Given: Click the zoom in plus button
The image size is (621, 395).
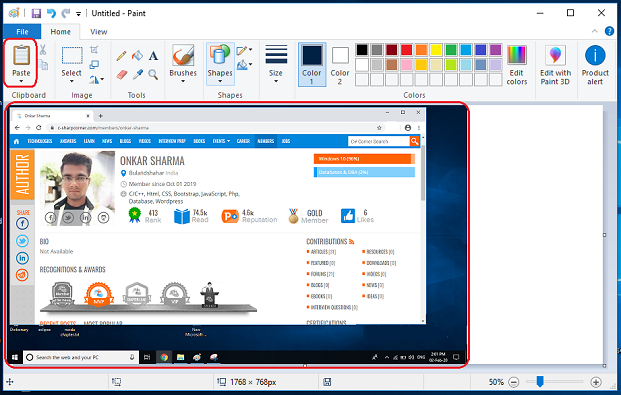Looking at the screenshot, I should [596, 382].
